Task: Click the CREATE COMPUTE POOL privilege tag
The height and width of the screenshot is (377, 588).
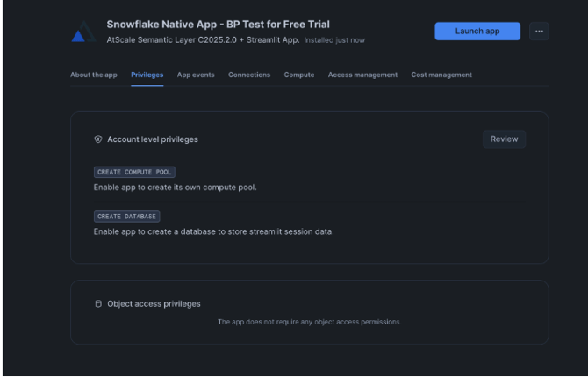Action: click(x=134, y=172)
